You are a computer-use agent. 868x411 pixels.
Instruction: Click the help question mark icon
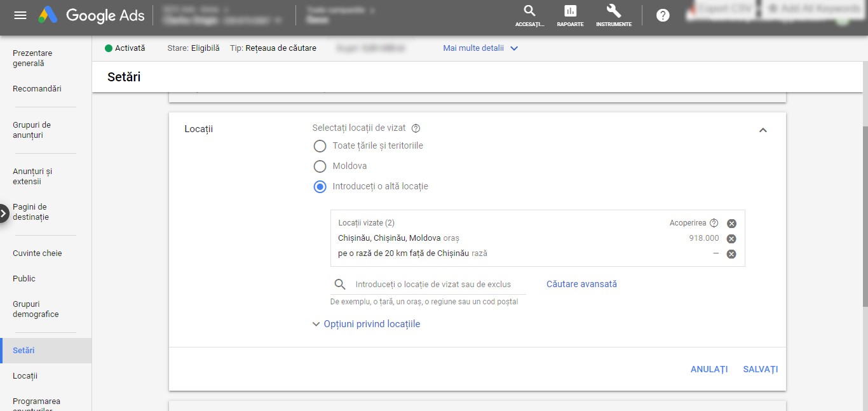coord(663,15)
